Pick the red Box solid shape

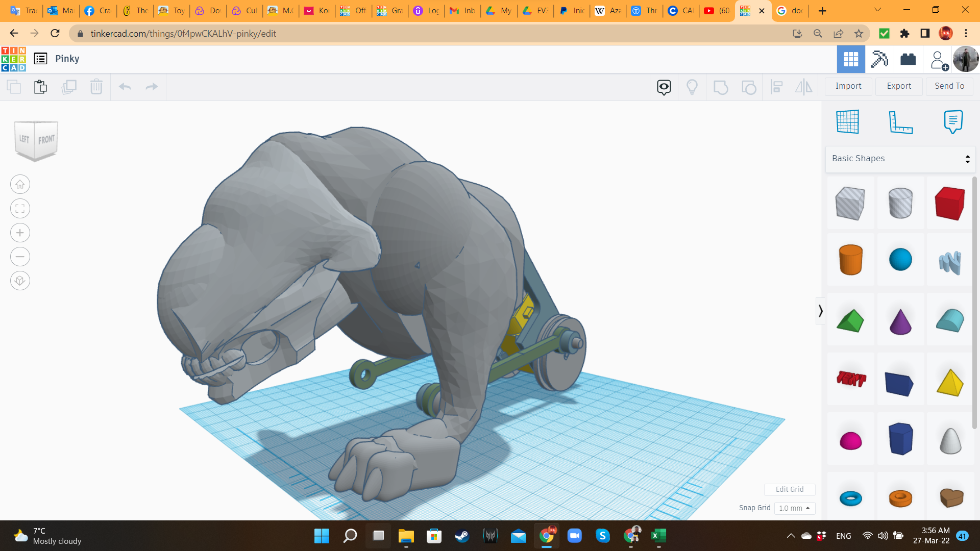(x=950, y=203)
